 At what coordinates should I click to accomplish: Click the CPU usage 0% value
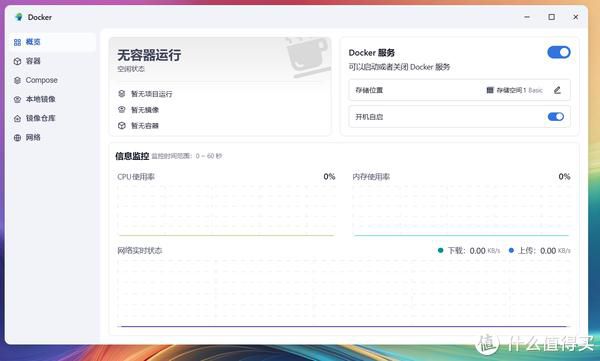[329, 176]
